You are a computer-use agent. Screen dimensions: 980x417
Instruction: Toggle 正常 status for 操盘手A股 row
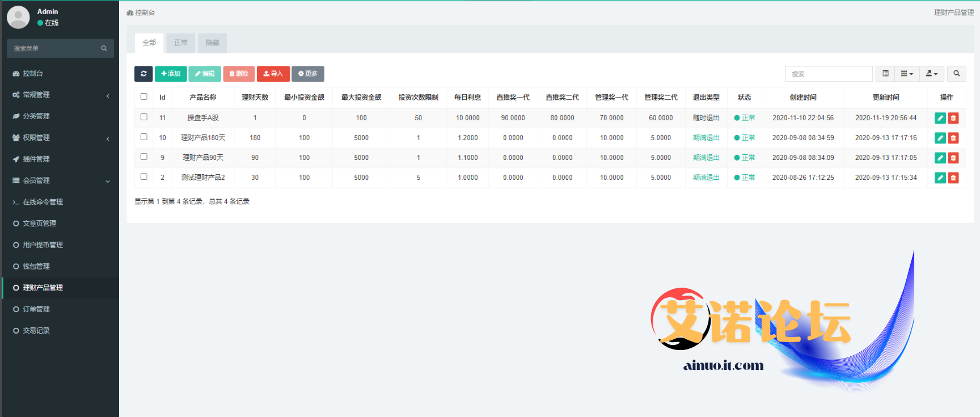tap(744, 118)
